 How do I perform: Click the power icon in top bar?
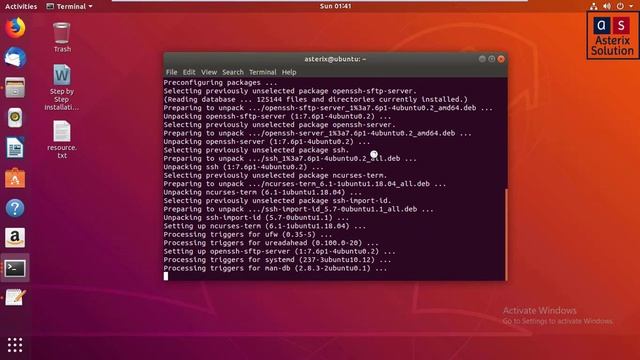[620, 6]
